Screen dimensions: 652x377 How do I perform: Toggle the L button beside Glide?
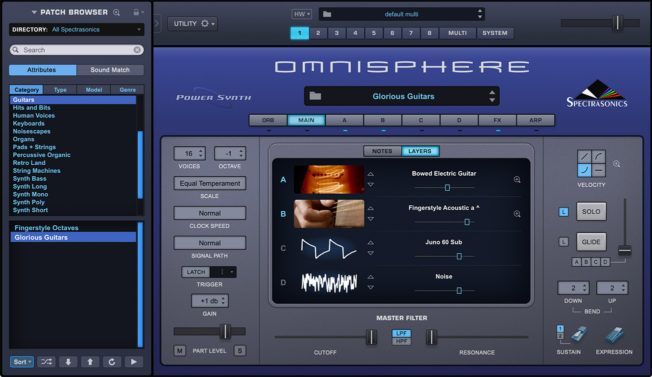click(563, 242)
